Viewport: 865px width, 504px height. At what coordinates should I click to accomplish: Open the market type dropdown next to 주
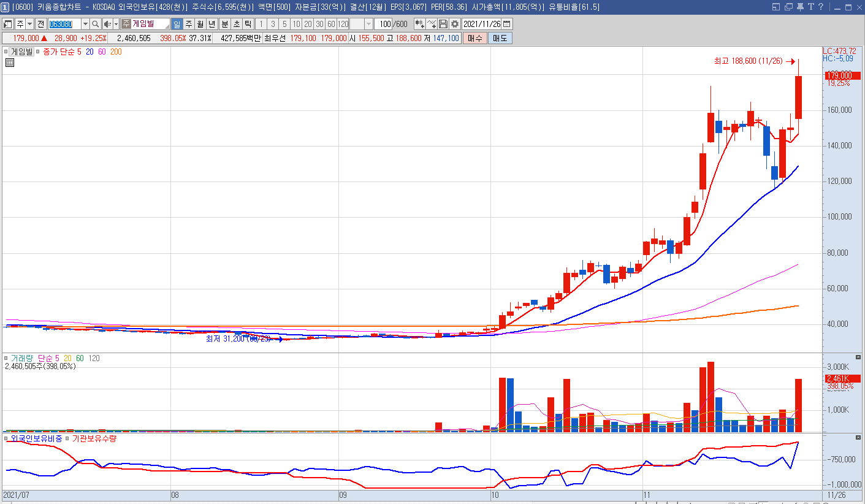click(x=29, y=24)
